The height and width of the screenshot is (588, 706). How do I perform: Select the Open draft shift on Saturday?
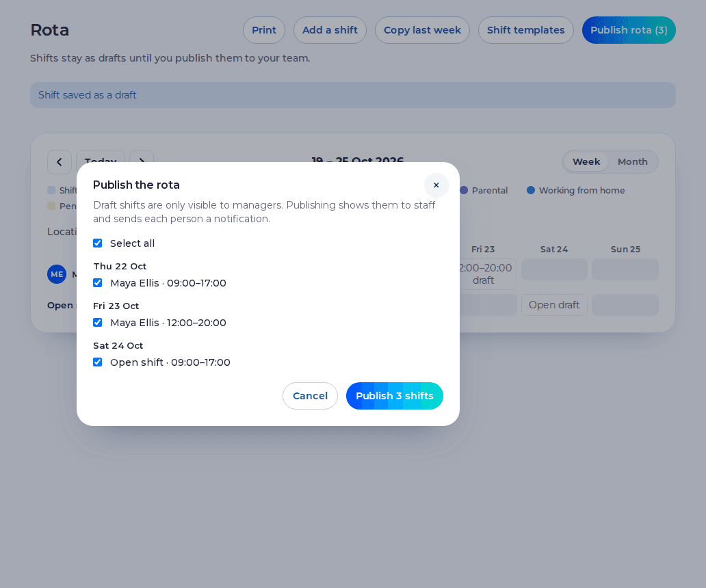coord(554,305)
